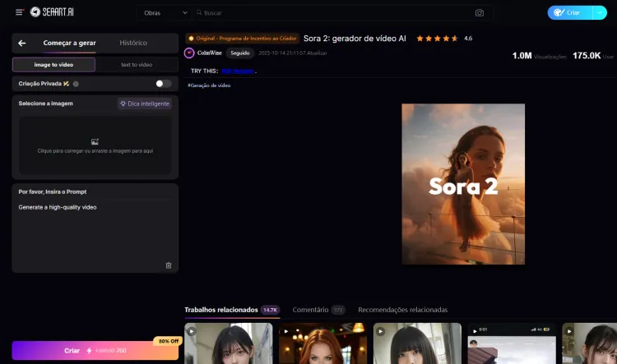Image resolution: width=617 pixels, height=364 pixels.
Task: Click the top-right Criar button
Action: pyautogui.click(x=570, y=12)
